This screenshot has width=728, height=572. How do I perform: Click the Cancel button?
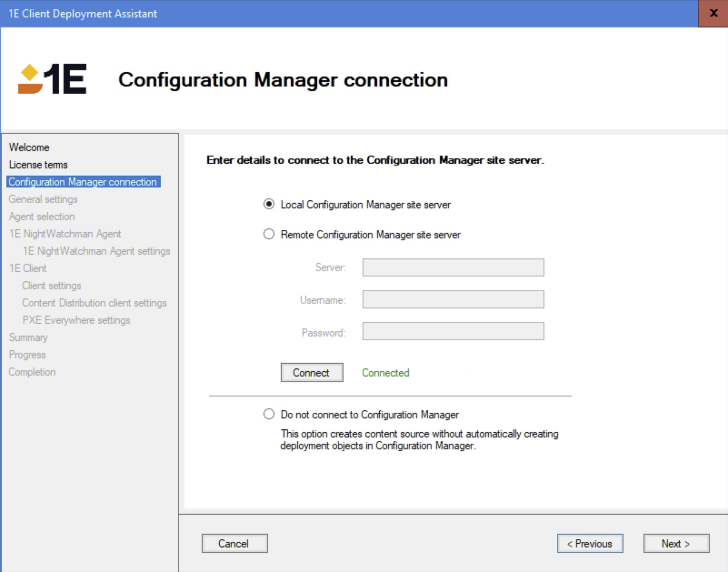click(235, 543)
